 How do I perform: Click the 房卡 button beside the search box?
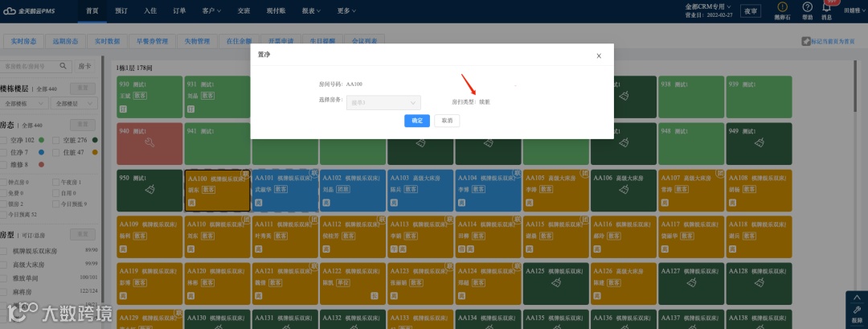tap(84, 66)
